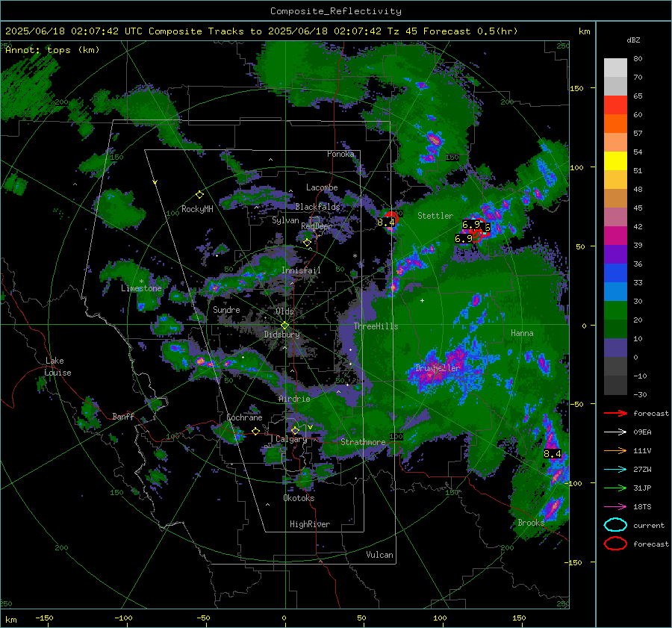Click the Composite_Reflectivity title
This screenshot has height=628, width=672.
pos(336,11)
